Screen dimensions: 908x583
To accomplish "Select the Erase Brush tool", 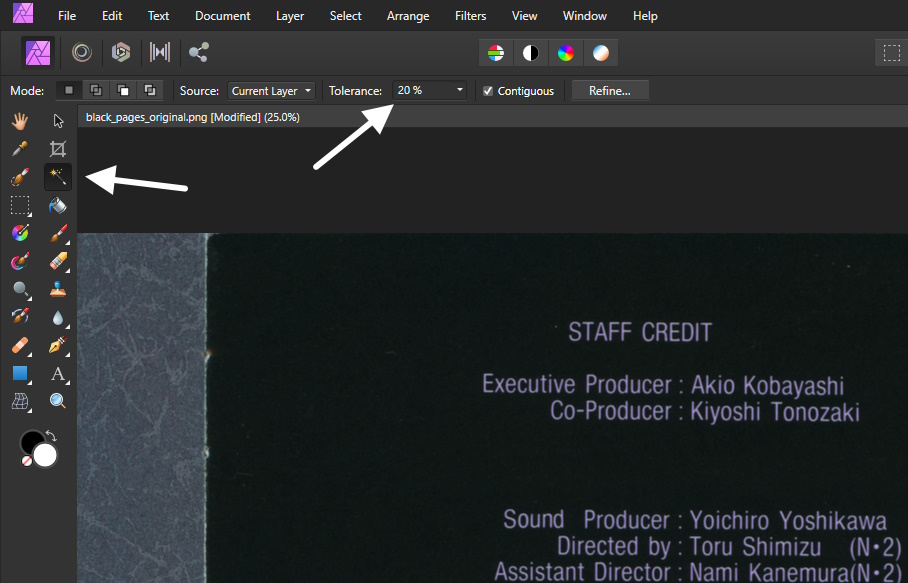I will pos(58,262).
